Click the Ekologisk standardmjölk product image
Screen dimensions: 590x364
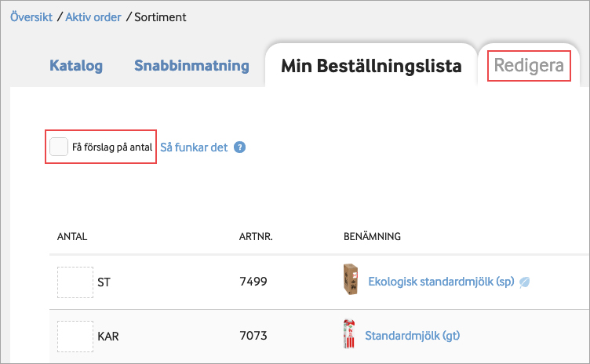pyautogui.click(x=350, y=281)
